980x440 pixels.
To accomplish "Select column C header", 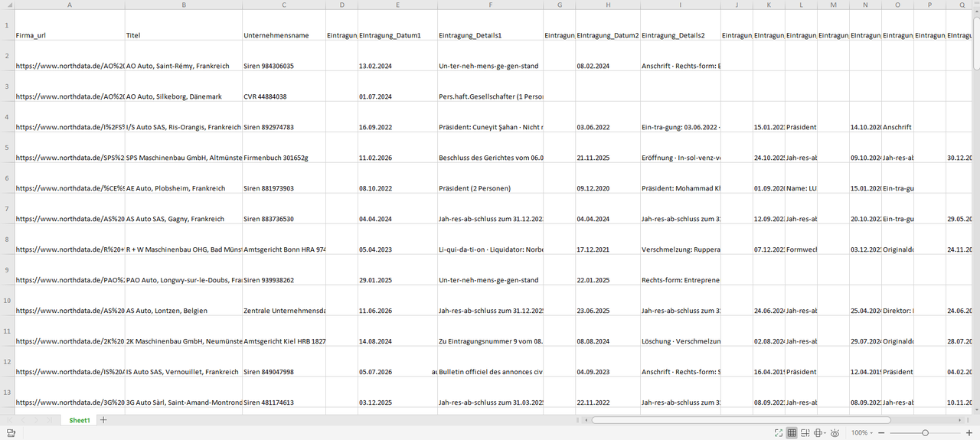I will 284,5.
